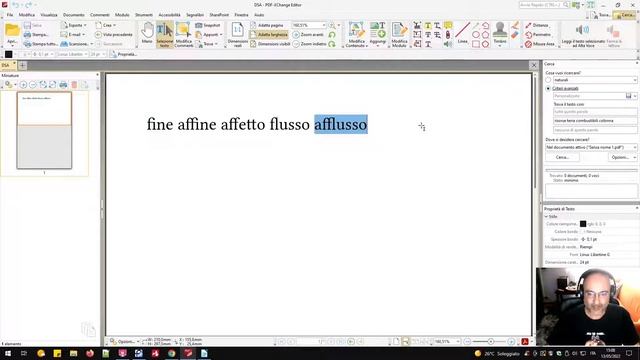Screen dimensions: 640x360
Task: Click the Snapshot tool
Action: pos(208,25)
